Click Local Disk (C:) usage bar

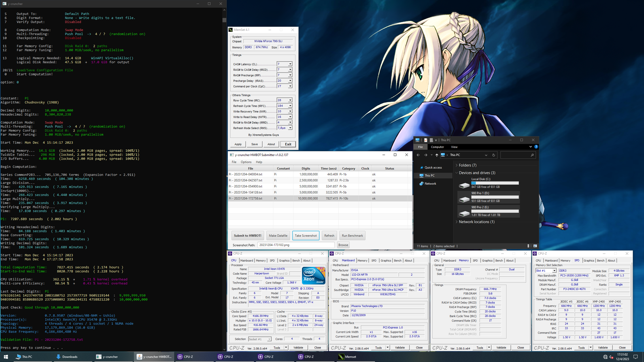pyautogui.click(x=495, y=183)
